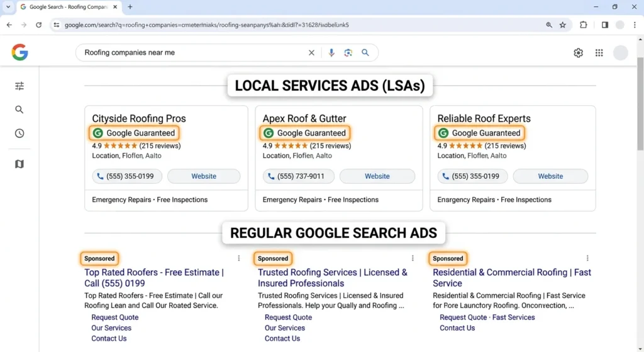
Task: Click Contact Us under Top Rated Roofers
Action: click(109, 338)
